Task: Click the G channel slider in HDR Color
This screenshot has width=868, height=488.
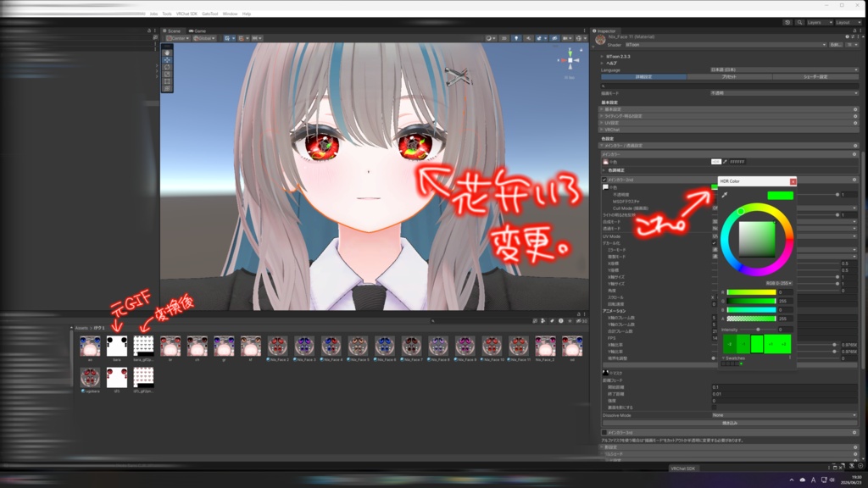Action: pyautogui.click(x=751, y=301)
